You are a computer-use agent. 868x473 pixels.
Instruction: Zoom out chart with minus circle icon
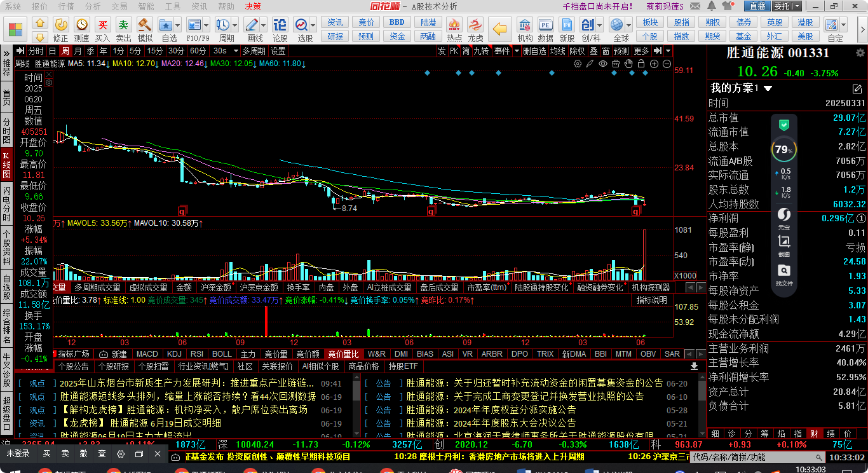[667, 64]
